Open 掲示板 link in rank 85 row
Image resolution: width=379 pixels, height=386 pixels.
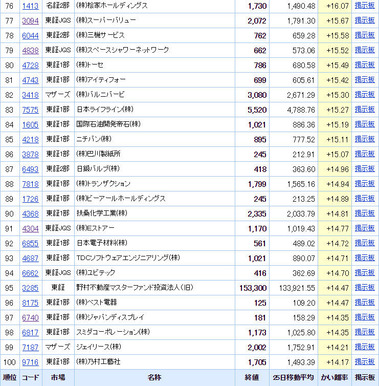coord(365,139)
